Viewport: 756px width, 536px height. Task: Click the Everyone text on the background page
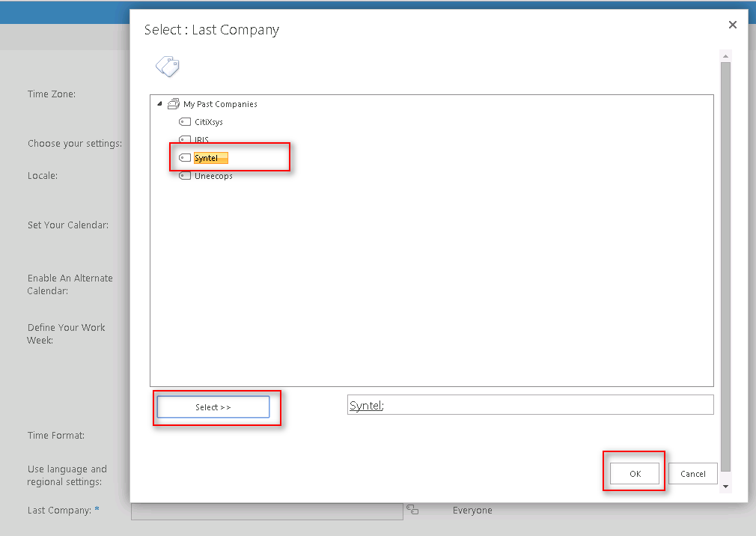pyautogui.click(x=472, y=510)
